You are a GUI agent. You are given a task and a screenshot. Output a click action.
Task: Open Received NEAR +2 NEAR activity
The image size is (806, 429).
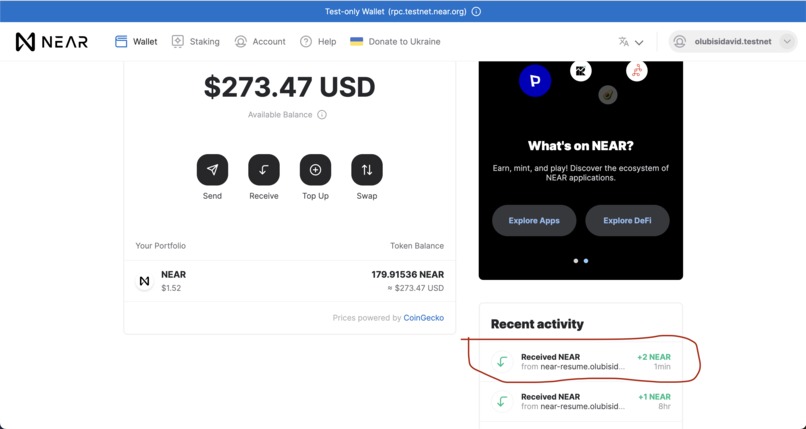click(x=581, y=362)
